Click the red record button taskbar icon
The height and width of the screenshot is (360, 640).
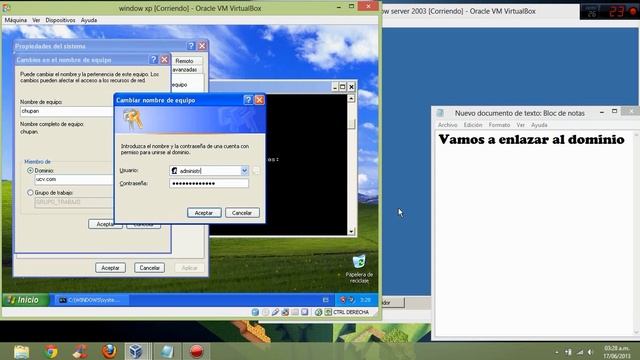(196, 351)
